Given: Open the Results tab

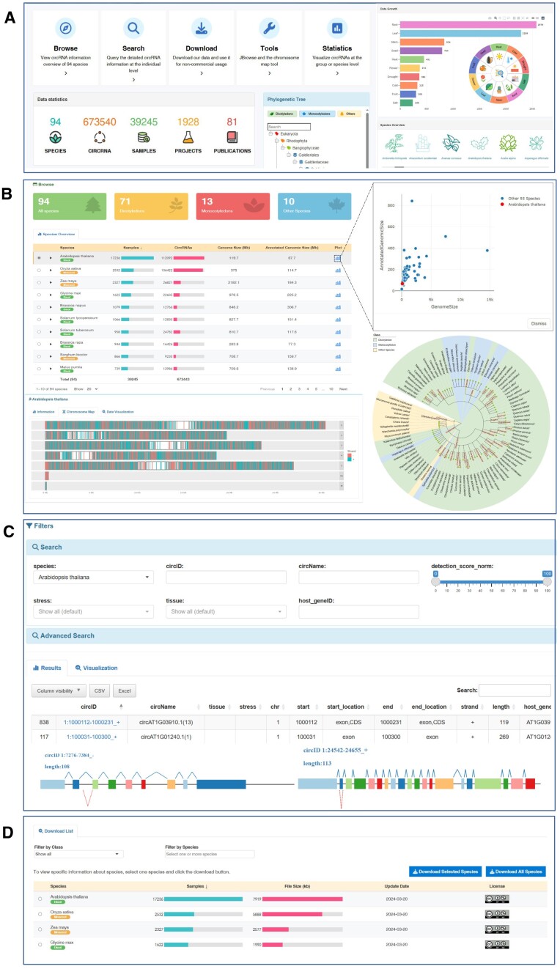Looking at the screenshot, I should 47,668.
